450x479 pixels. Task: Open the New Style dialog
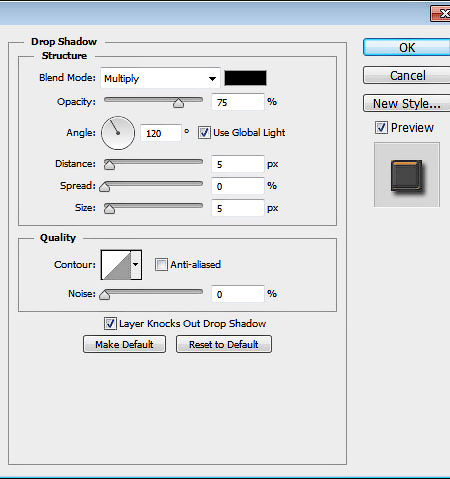click(x=407, y=103)
